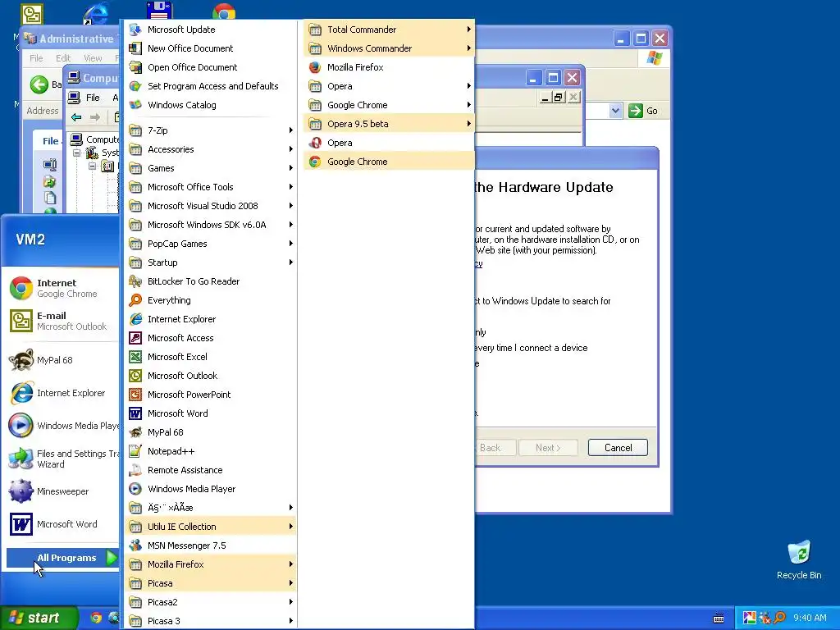The width and height of the screenshot is (840, 630).
Task: Select Open Office Document entry
Action: coord(210,67)
